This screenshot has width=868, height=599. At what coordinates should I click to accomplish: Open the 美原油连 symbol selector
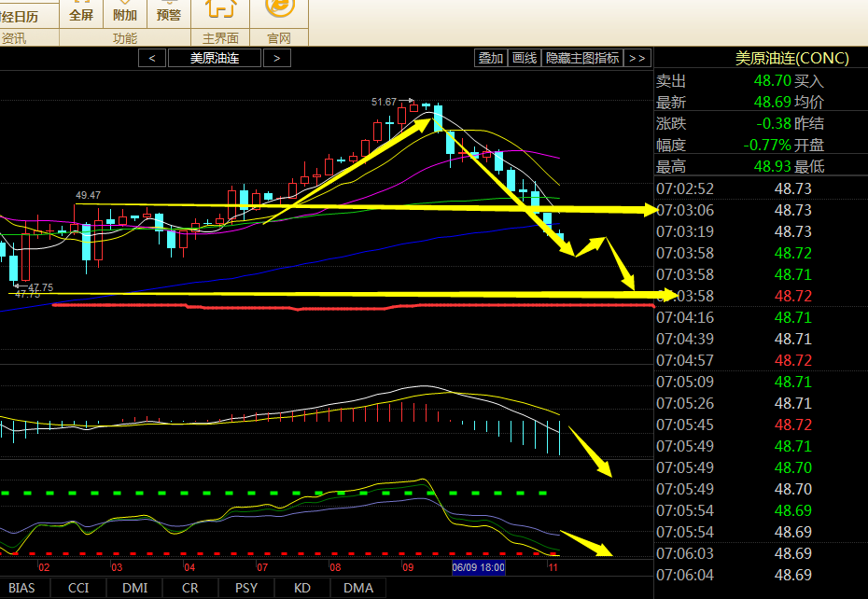coord(215,58)
